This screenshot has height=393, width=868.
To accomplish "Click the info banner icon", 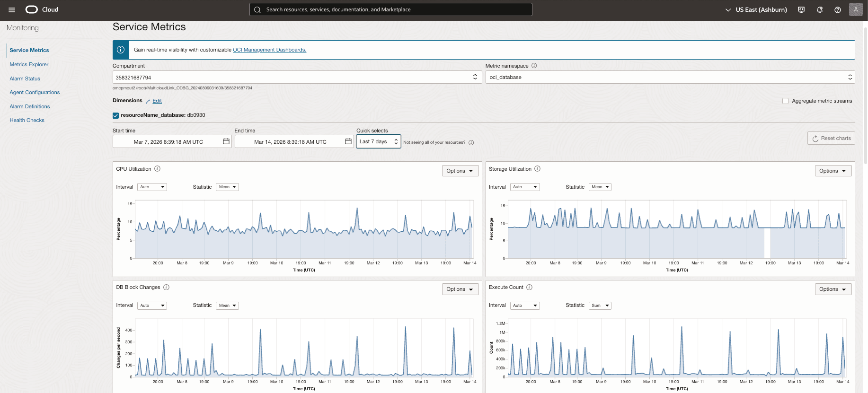I will pyautogui.click(x=121, y=50).
